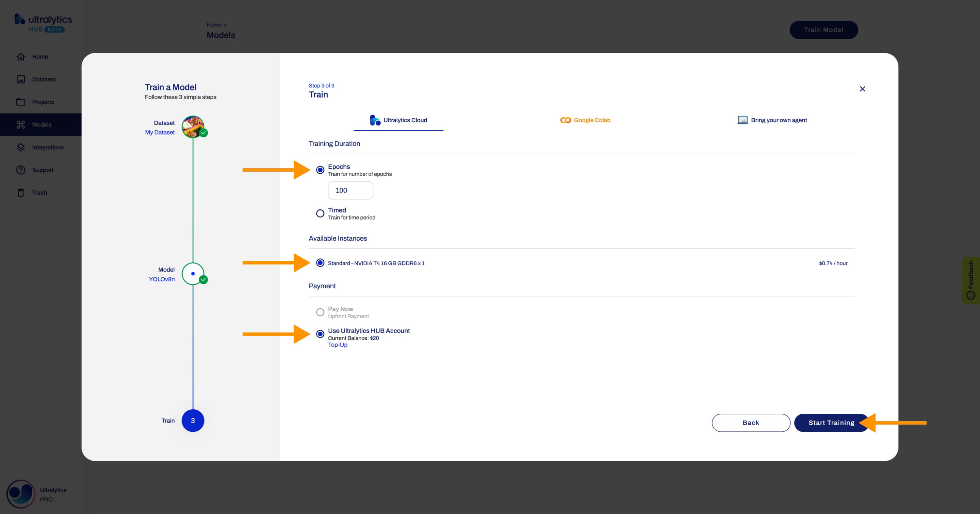Switch to Google Colab training tab

[585, 120]
